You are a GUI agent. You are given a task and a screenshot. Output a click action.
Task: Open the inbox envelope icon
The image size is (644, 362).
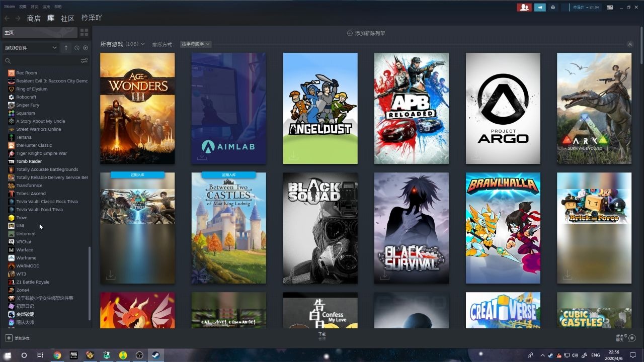tap(553, 7)
